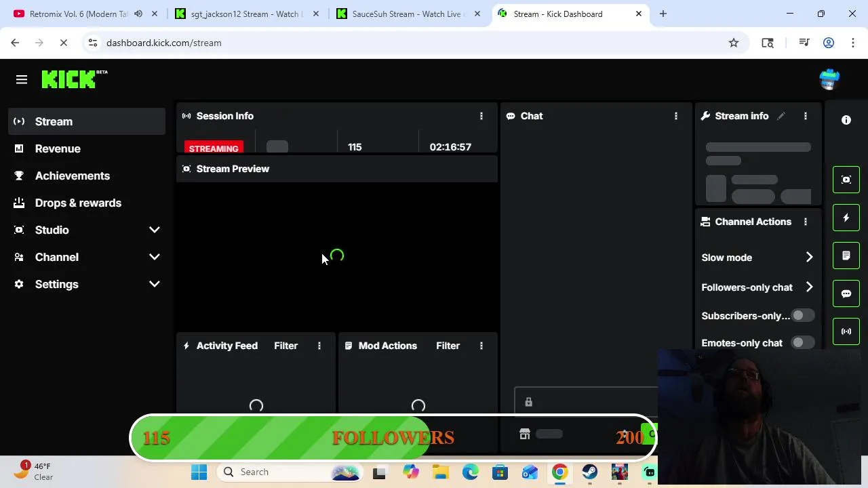Open File Explorer from taskbar
The width and height of the screenshot is (868, 488).
(441, 472)
